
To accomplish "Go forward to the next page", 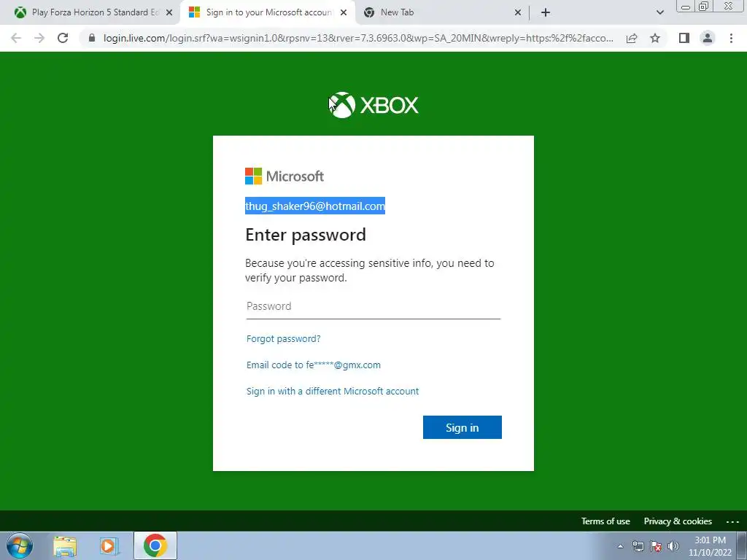I will (x=39, y=38).
